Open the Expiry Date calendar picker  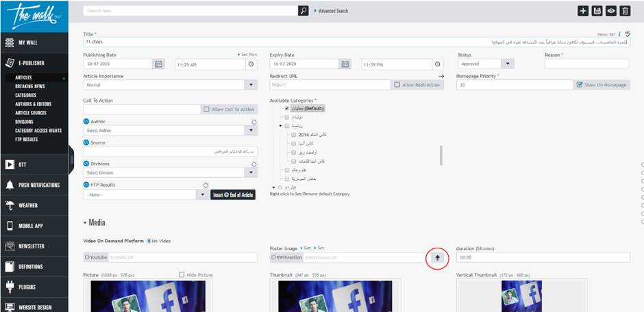[345, 64]
